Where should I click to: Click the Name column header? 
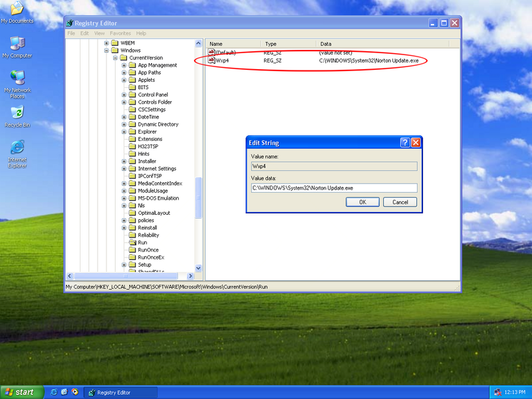[x=233, y=44]
